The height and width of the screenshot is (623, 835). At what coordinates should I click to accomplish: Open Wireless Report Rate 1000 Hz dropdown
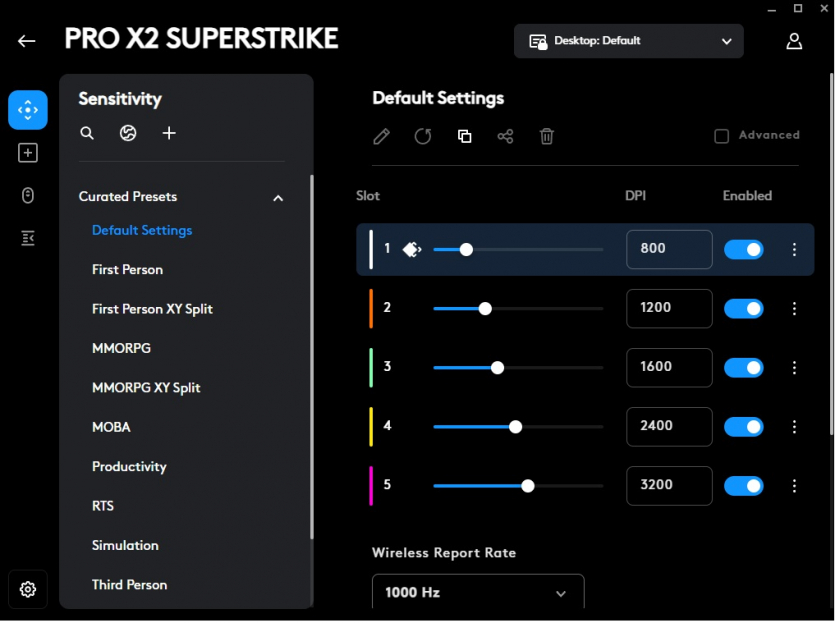pos(478,592)
